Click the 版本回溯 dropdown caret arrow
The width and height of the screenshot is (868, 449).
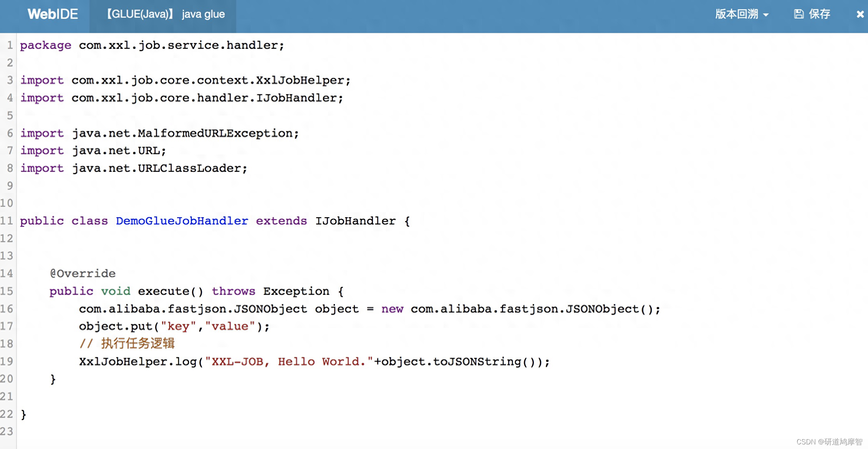[766, 15]
